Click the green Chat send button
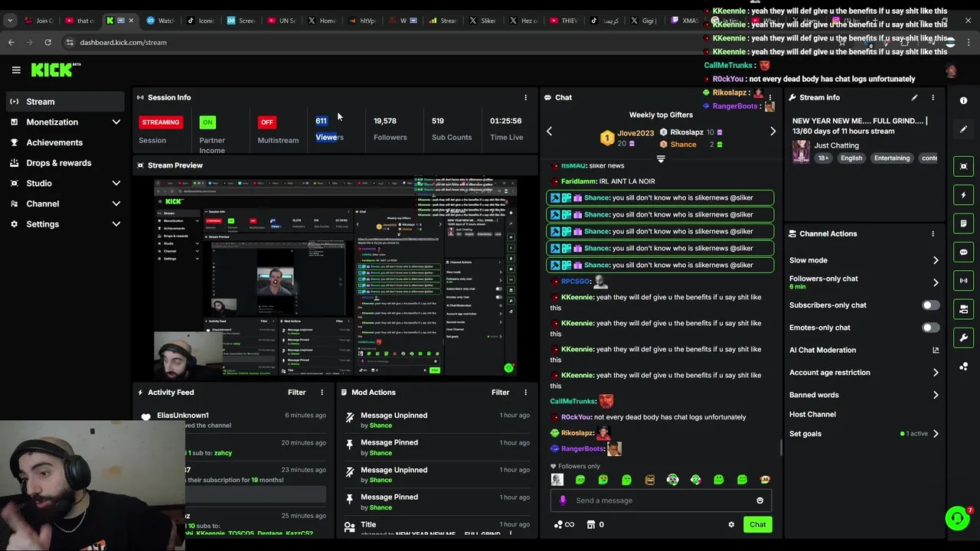The height and width of the screenshot is (551, 980). point(757,524)
